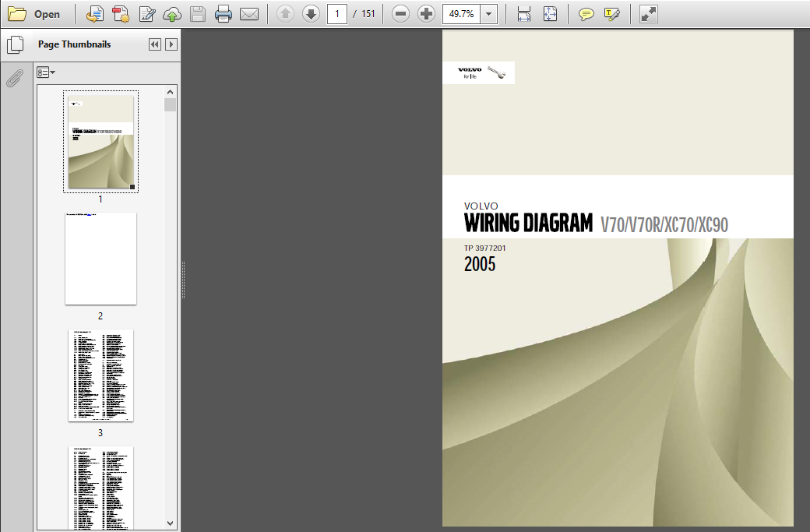Click the Save floppy disk icon
Image resolution: width=810 pixels, height=532 pixels.
click(x=198, y=14)
